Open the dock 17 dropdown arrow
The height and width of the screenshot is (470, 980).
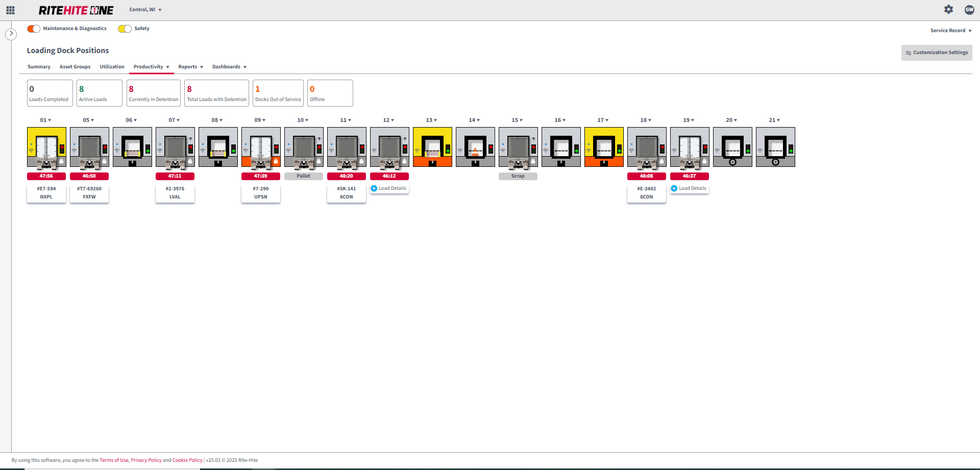(607, 120)
